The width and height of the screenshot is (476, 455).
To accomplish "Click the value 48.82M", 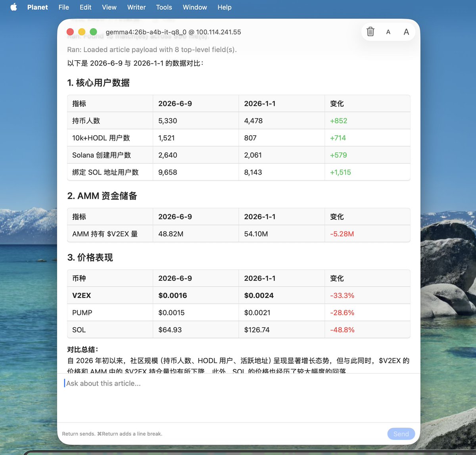I will (x=171, y=234).
